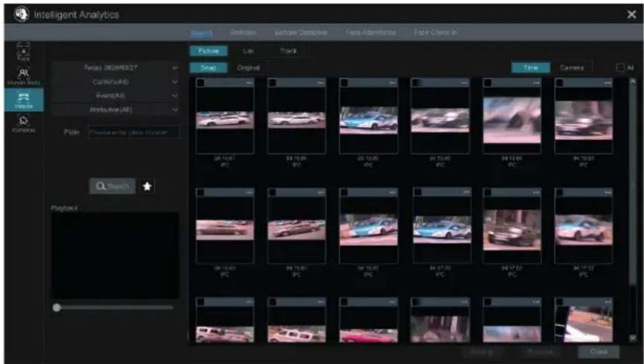Open more options on fourth top-row card

[x=464, y=83]
